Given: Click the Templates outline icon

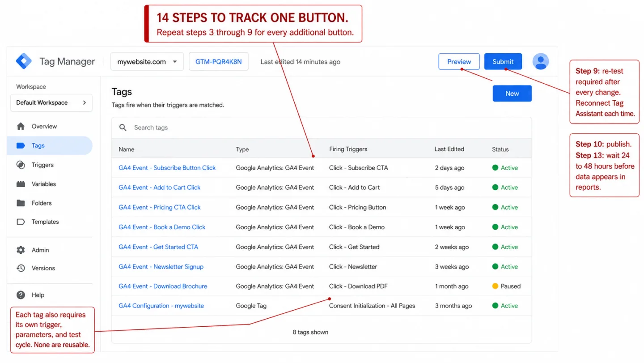Looking at the screenshot, I should 21,222.
